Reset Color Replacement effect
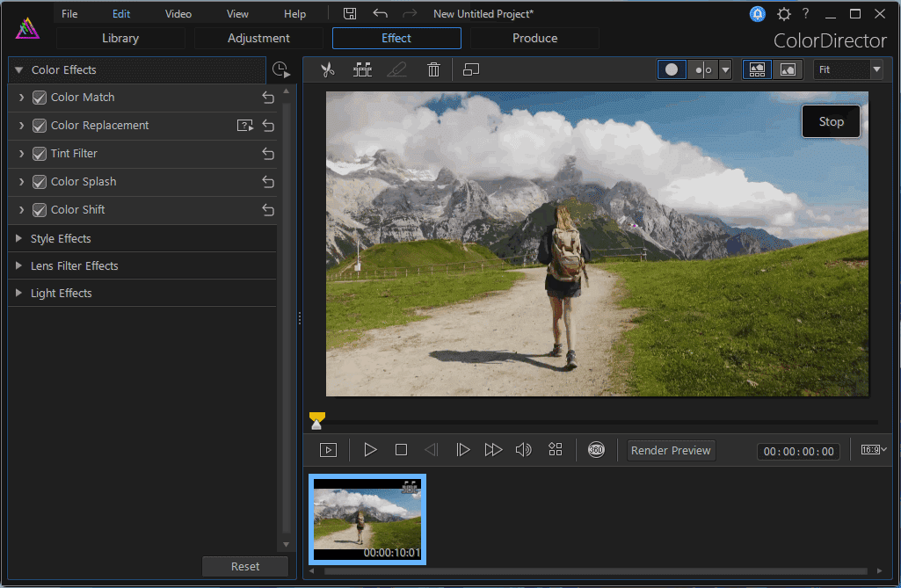Viewport: 901px width, 588px height. (x=268, y=126)
